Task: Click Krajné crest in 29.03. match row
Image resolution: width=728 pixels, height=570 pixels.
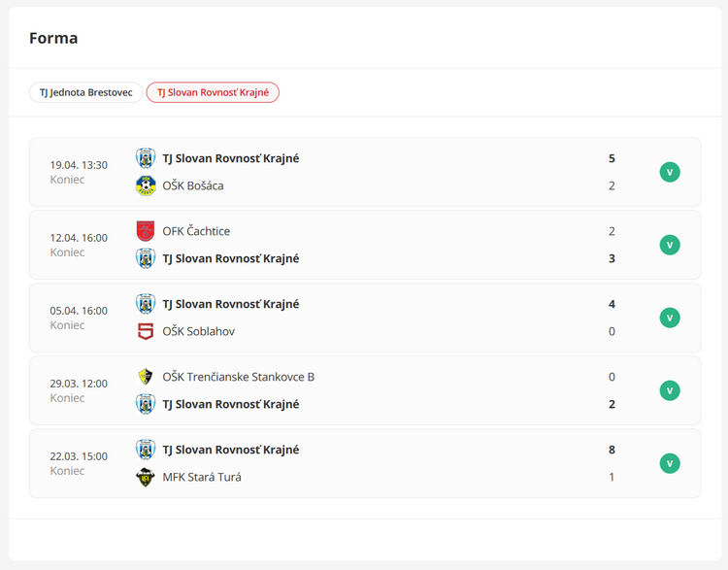Action: pos(146,404)
